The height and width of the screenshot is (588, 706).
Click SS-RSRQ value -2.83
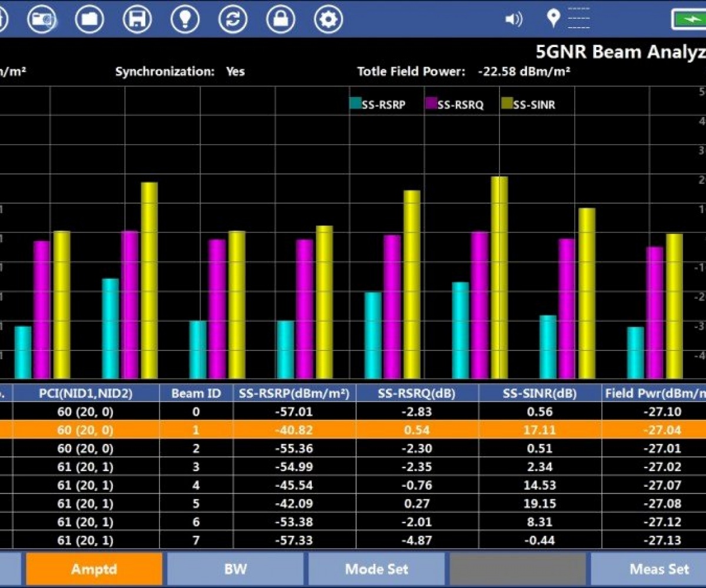(x=417, y=412)
